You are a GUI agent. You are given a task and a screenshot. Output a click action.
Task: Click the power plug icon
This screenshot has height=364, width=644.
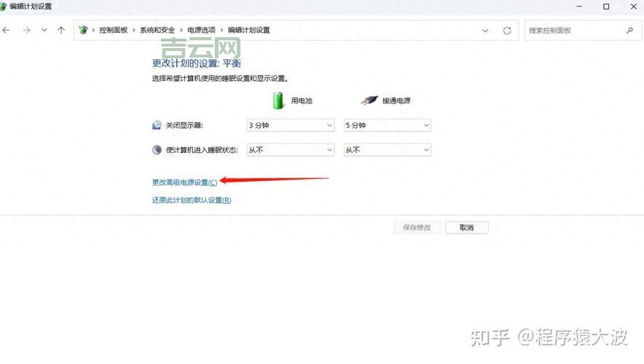pyautogui.click(x=369, y=100)
